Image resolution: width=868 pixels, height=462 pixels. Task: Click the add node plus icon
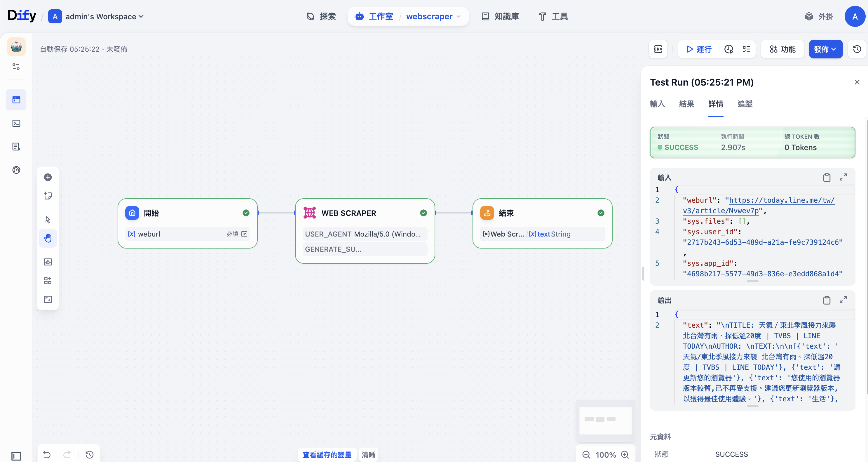pos(48,177)
